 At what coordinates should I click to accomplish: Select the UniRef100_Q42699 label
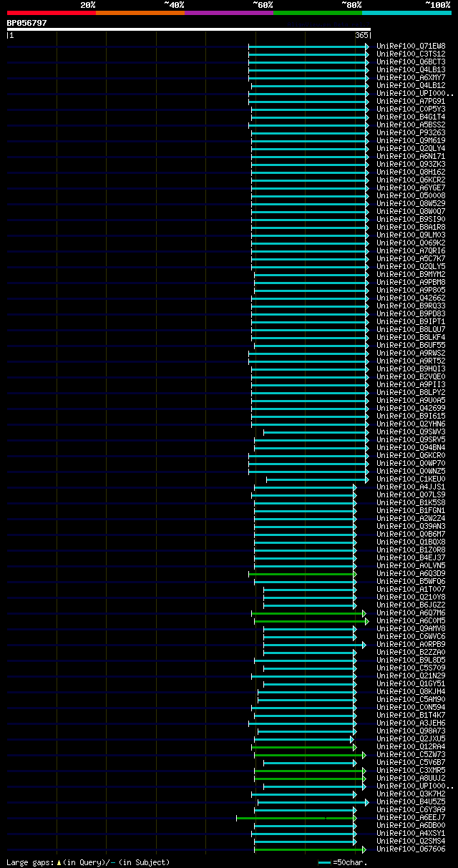[411, 408]
